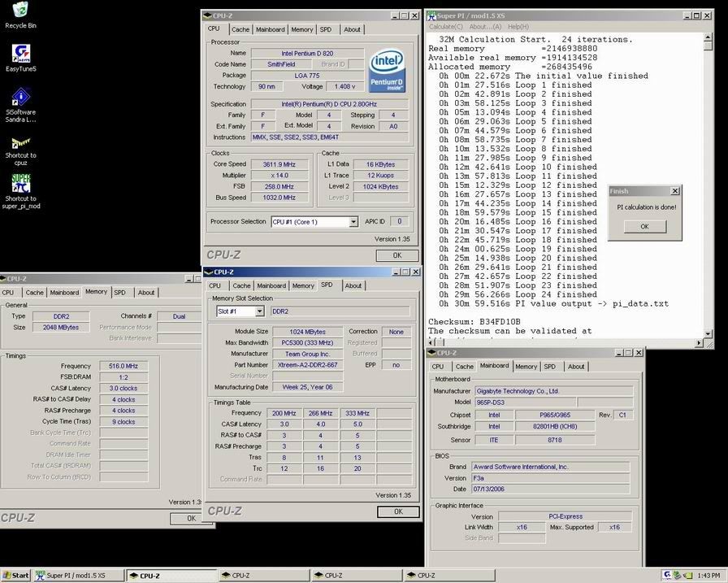Click the Core Speed value 3611.9 MHz
Screen dimensions: 728x583
pyautogui.click(x=279, y=164)
